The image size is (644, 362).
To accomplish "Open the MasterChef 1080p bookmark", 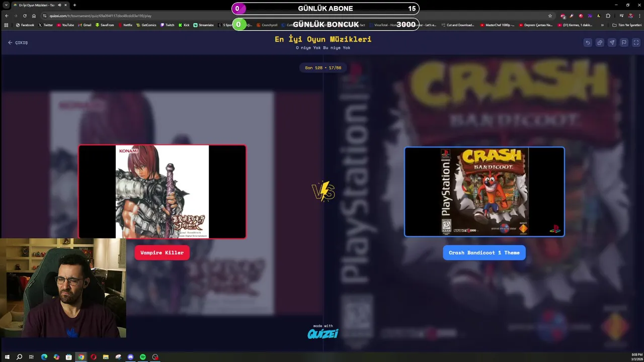I will 498,25.
